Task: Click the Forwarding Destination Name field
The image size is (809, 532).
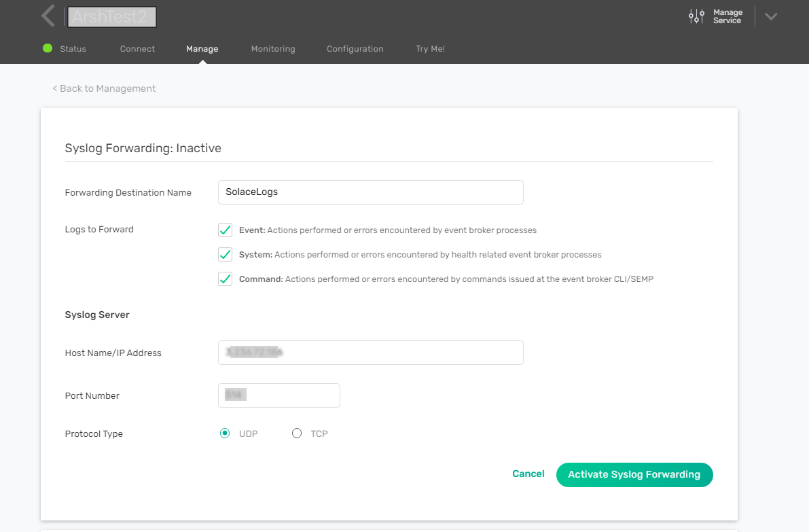Action: click(x=370, y=192)
